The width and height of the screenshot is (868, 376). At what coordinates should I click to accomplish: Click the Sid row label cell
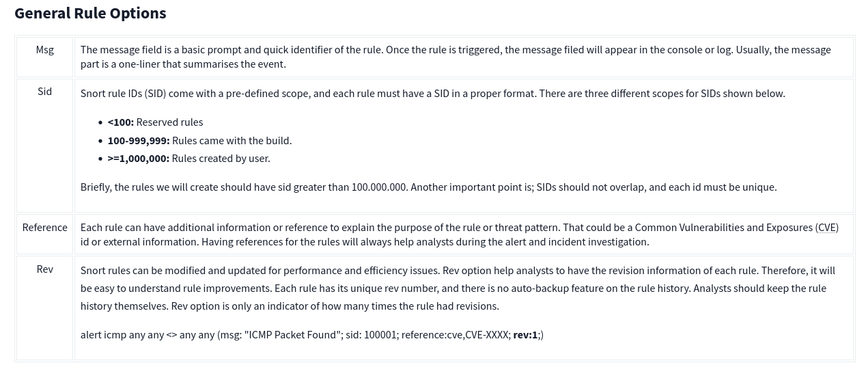[x=44, y=92]
